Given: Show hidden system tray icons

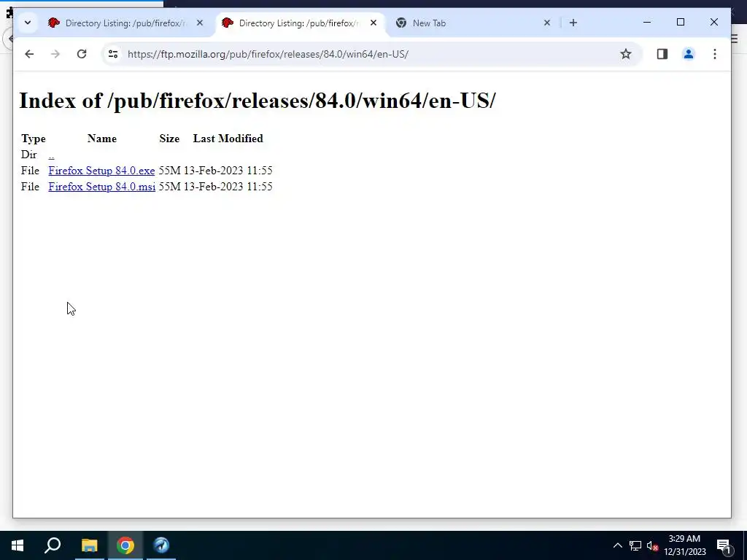Looking at the screenshot, I should tap(617, 545).
